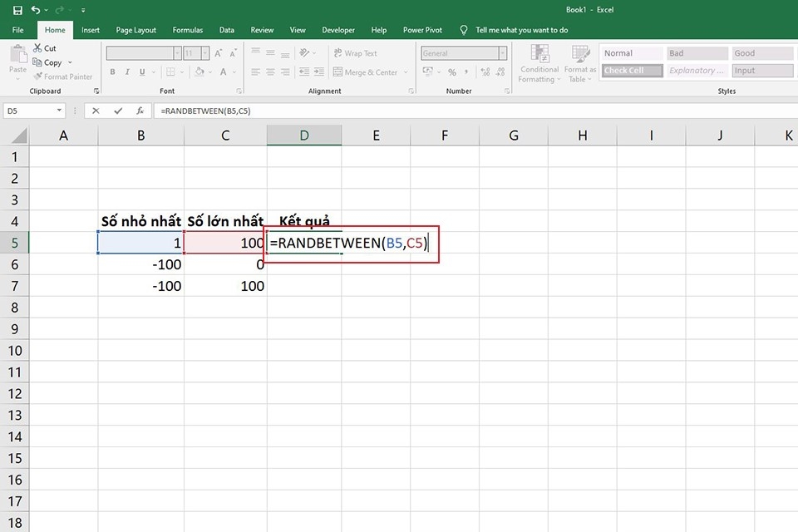Viewport: 798px width, 532px height.
Task: Toggle Wrap Text option
Action: pos(355,53)
